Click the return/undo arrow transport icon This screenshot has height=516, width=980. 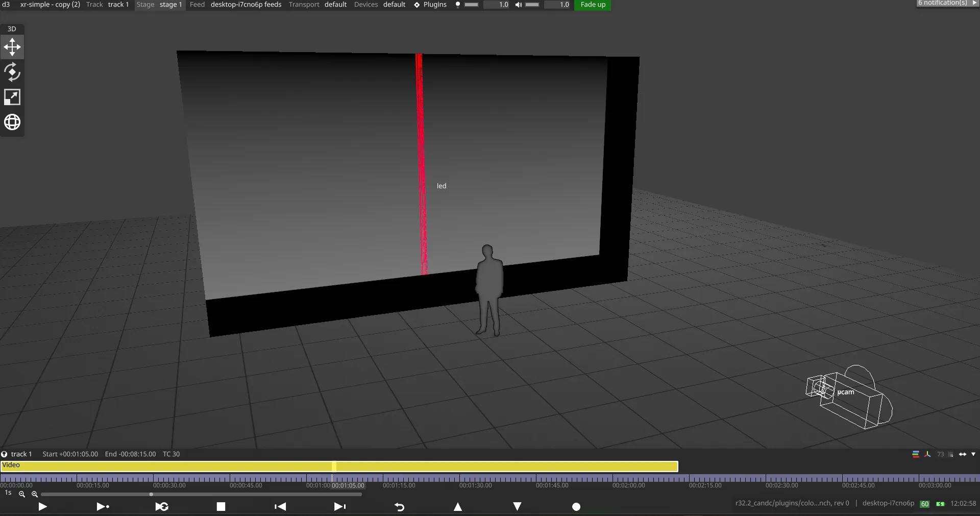(x=399, y=506)
